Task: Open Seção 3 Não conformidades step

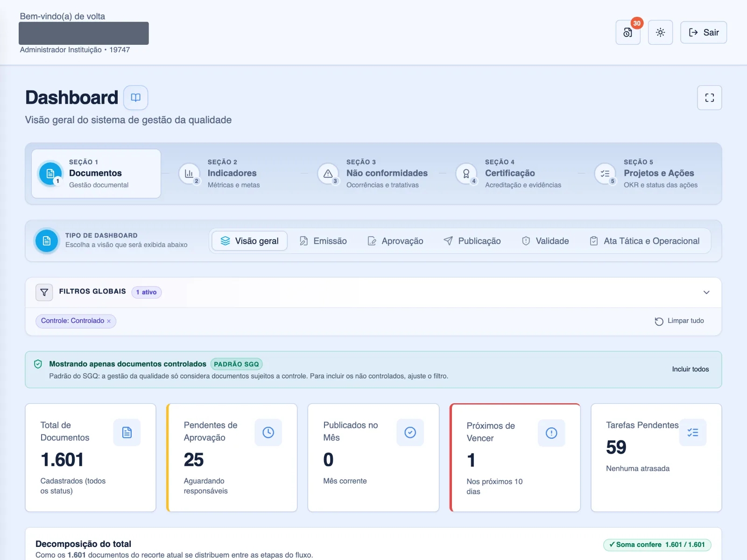Action: pyautogui.click(x=373, y=174)
